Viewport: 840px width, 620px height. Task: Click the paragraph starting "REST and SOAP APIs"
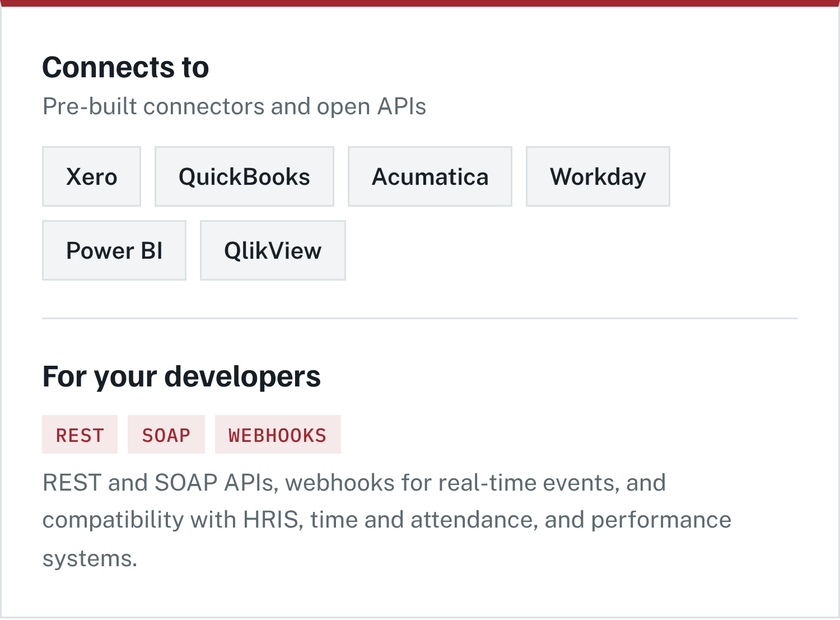(387, 520)
